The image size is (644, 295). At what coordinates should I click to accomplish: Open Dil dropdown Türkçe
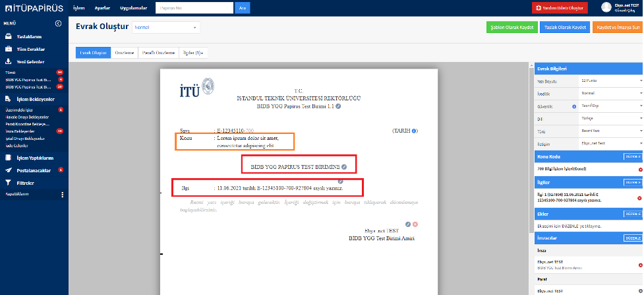pyautogui.click(x=611, y=118)
